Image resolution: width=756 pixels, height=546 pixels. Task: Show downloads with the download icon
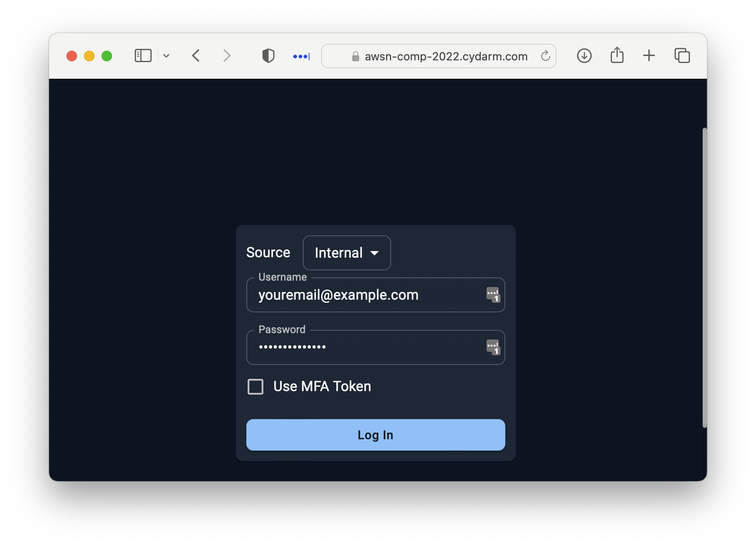[x=584, y=56]
